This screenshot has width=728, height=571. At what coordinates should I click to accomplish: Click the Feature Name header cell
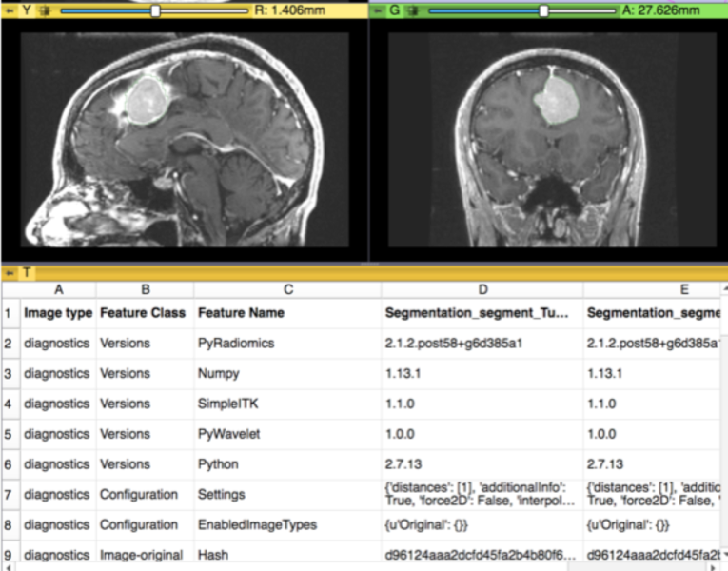click(x=240, y=312)
